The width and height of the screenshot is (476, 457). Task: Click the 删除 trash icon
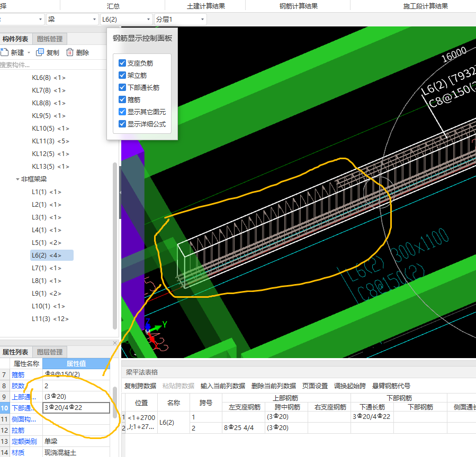point(70,52)
